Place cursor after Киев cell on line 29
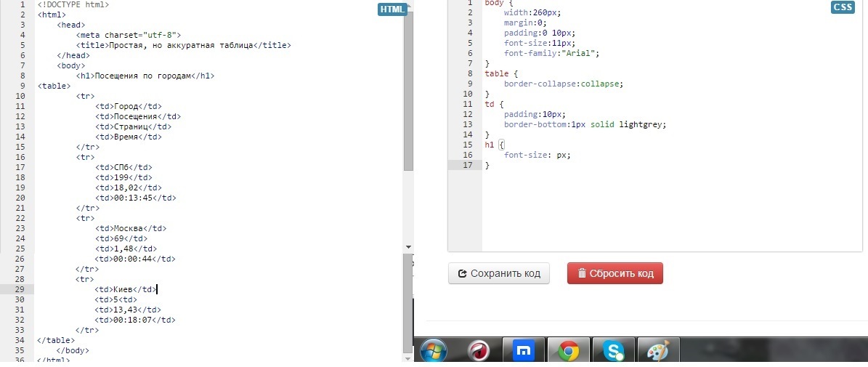This screenshot has width=868, height=367. pos(158,289)
